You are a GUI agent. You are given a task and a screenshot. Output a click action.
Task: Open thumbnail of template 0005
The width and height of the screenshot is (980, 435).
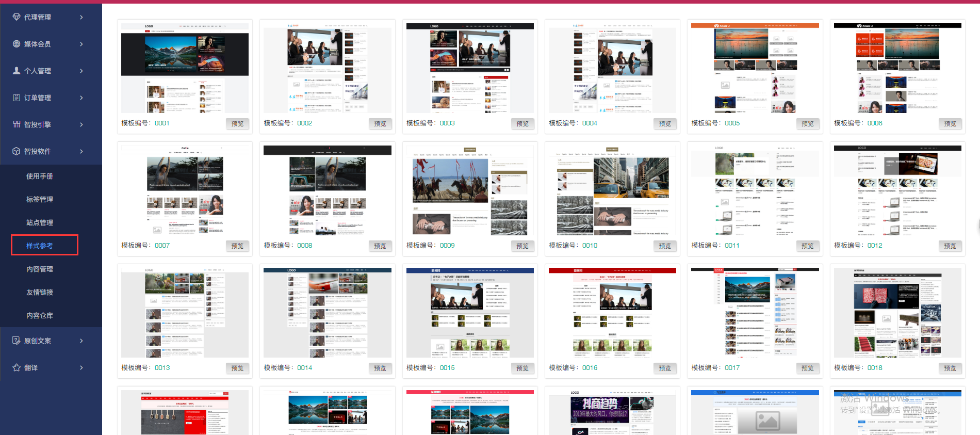pos(755,68)
